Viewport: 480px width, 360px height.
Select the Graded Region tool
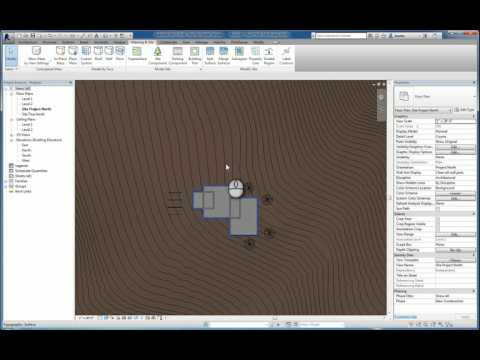click(269, 55)
